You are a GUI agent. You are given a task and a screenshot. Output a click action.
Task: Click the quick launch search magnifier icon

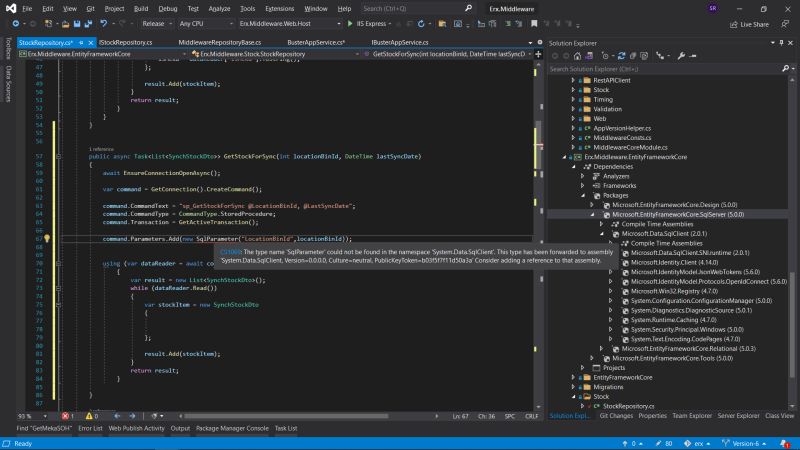pos(468,8)
